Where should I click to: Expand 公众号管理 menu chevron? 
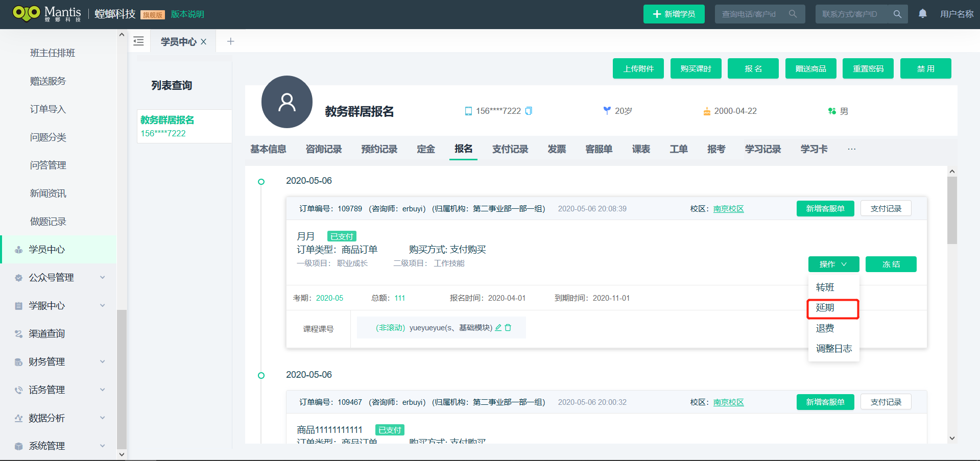coord(102,278)
